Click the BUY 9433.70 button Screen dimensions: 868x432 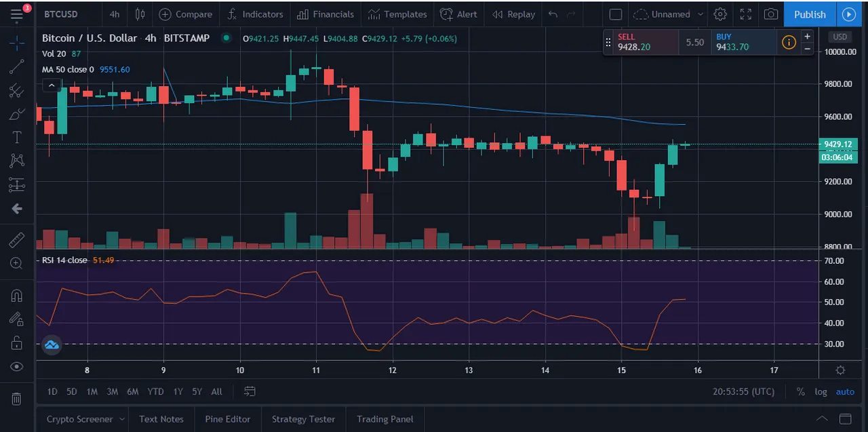coord(743,42)
